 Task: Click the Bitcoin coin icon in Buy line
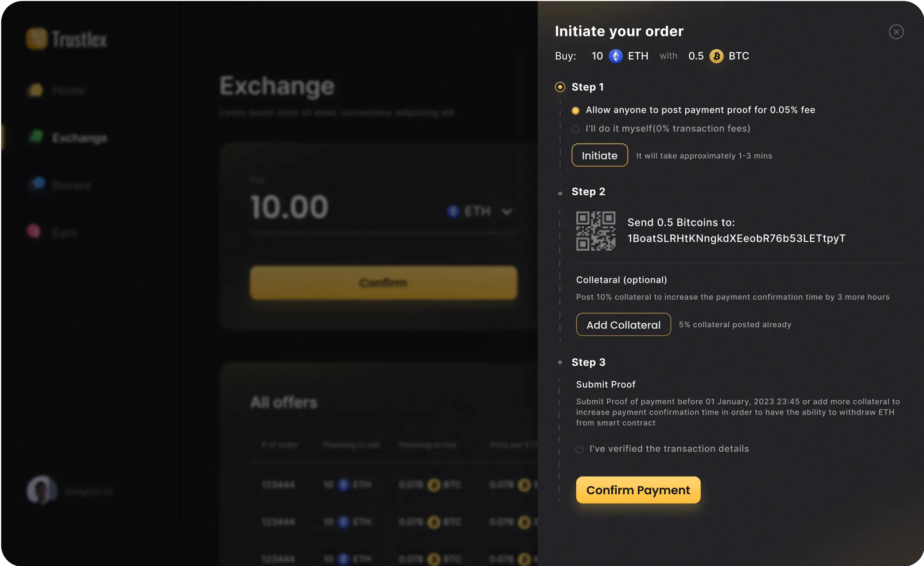click(716, 56)
